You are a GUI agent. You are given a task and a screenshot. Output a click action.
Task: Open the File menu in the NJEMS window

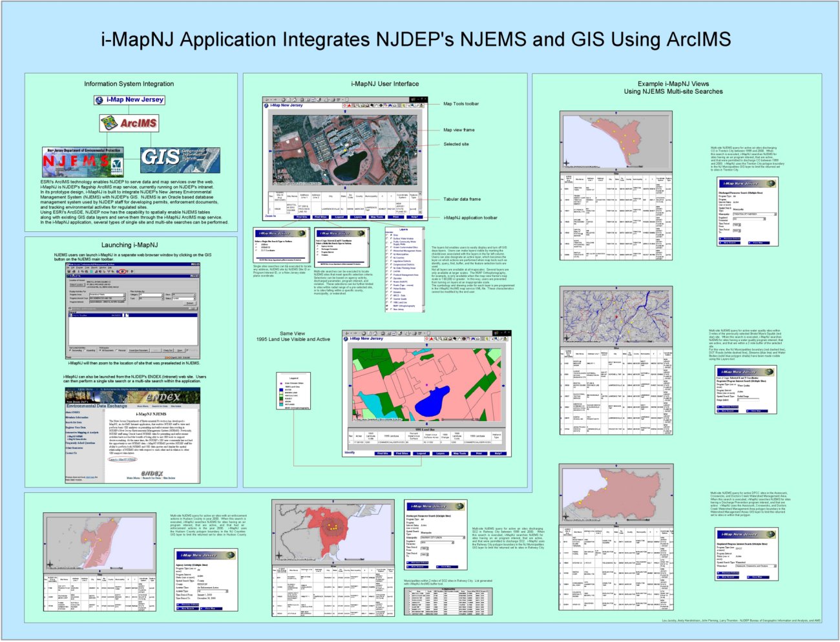(68, 267)
